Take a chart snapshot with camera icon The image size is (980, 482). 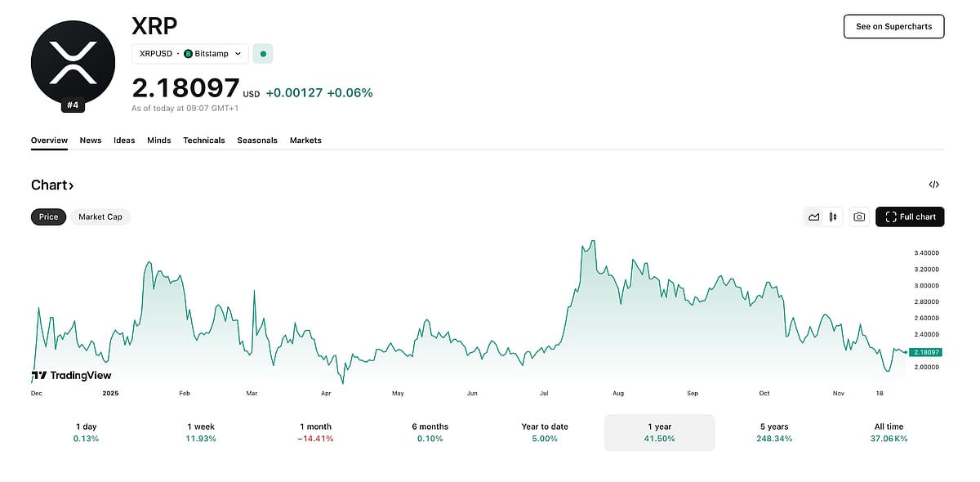[x=859, y=216]
